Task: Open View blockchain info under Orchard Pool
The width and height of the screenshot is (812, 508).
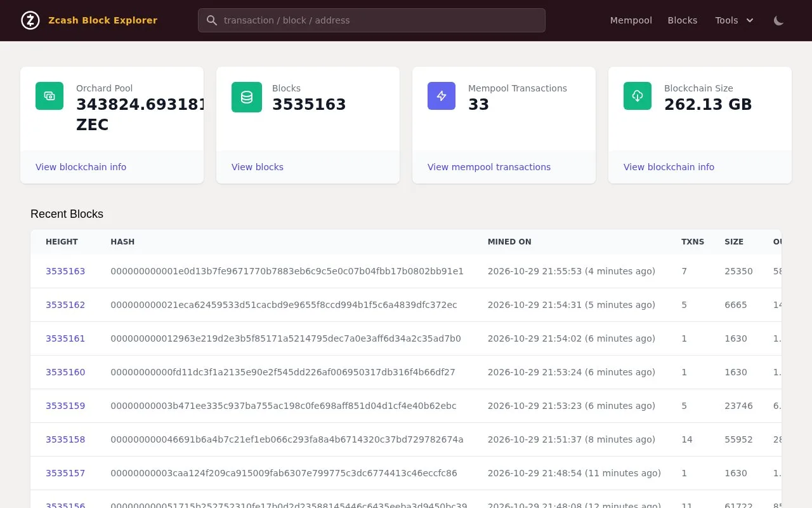Action: pos(81,167)
